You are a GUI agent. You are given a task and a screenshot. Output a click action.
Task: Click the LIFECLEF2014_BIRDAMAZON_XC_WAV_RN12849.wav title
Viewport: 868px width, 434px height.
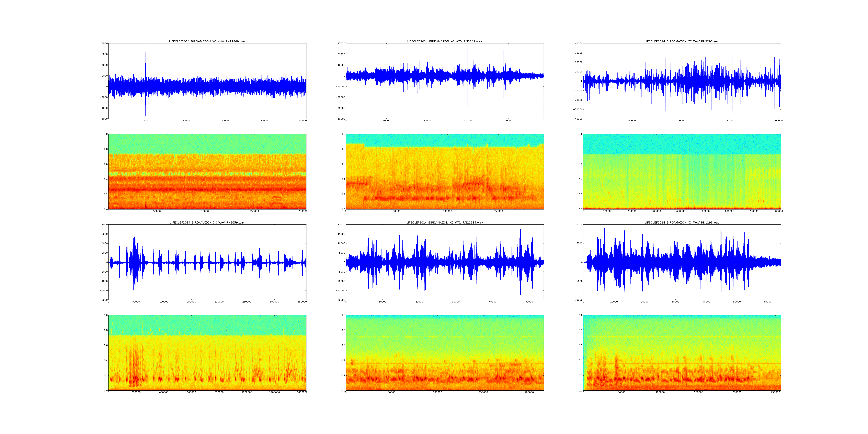[207, 41]
